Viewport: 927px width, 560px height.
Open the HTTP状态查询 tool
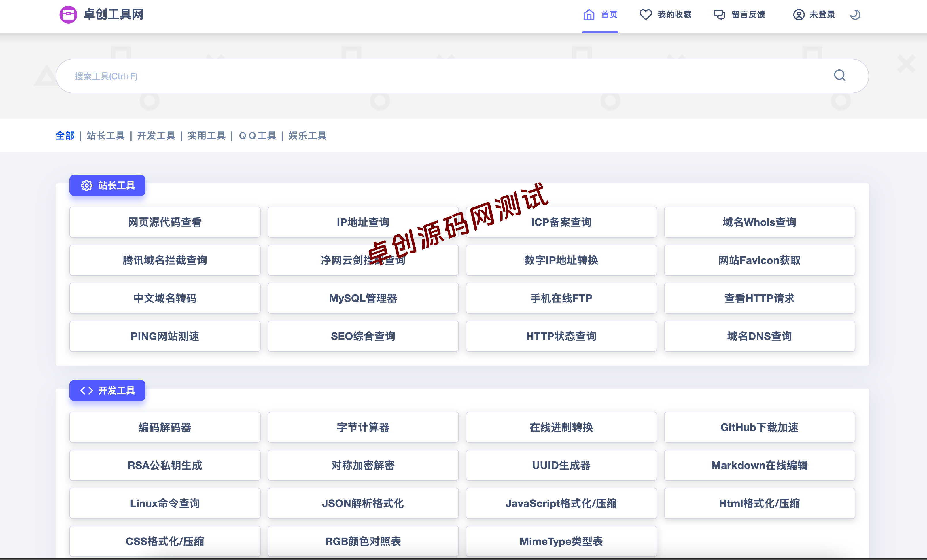(x=561, y=336)
